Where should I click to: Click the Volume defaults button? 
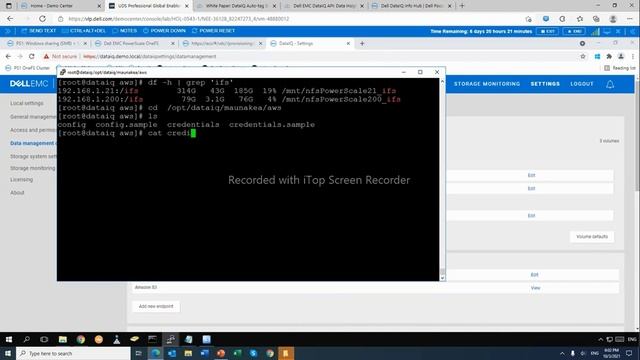pyautogui.click(x=592, y=237)
